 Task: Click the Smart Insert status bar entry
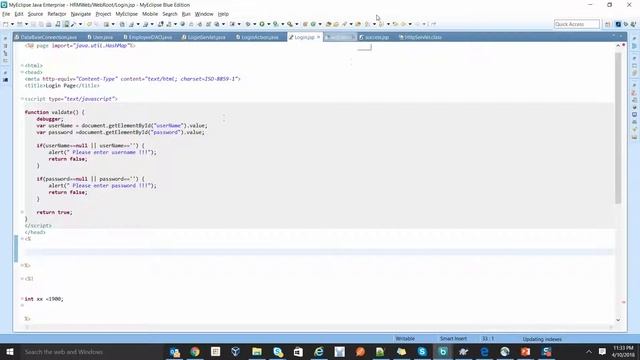click(453, 339)
